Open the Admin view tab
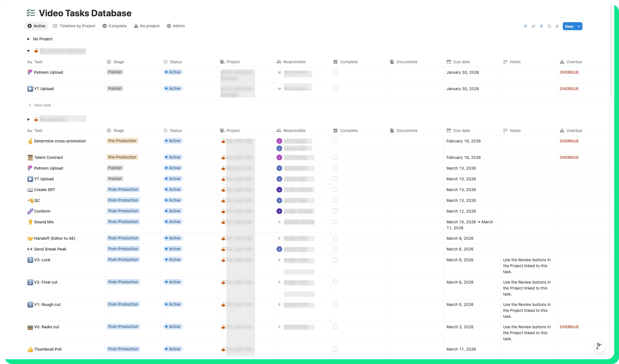619x364 pixels. tap(176, 26)
